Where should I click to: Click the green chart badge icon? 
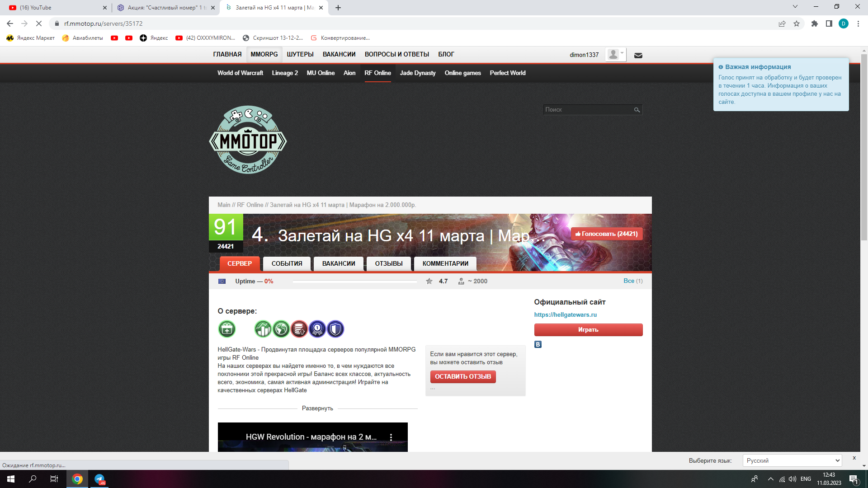(x=263, y=329)
